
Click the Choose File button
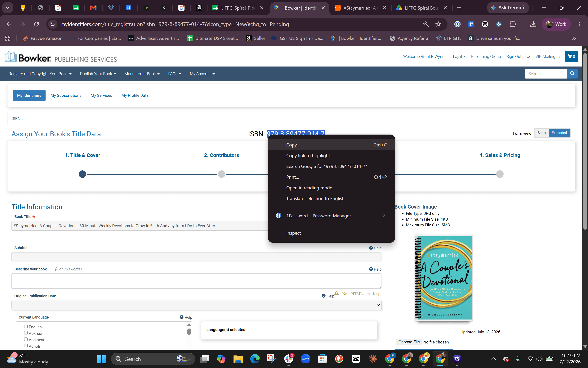pyautogui.click(x=409, y=342)
